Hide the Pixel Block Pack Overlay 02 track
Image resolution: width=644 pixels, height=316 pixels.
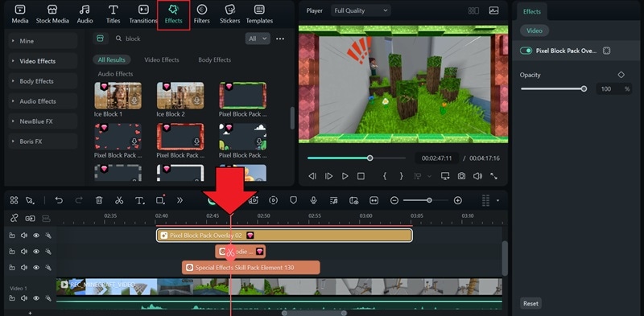[36, 236]
